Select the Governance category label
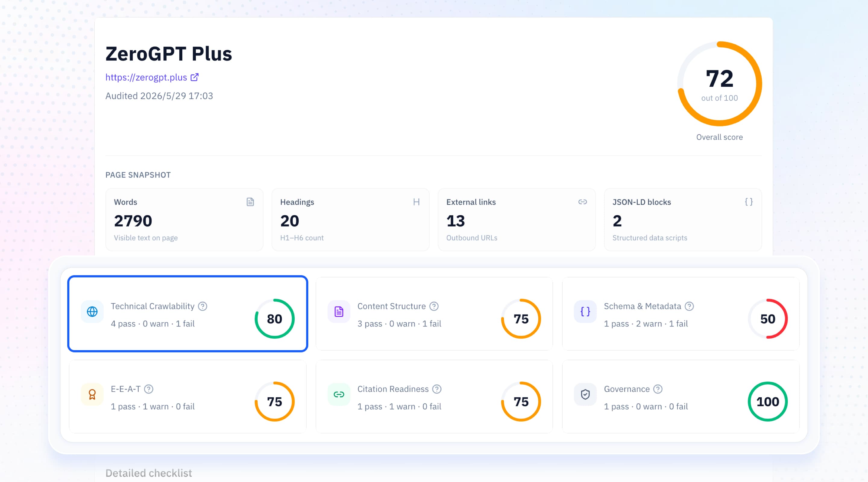 (627, 389)
